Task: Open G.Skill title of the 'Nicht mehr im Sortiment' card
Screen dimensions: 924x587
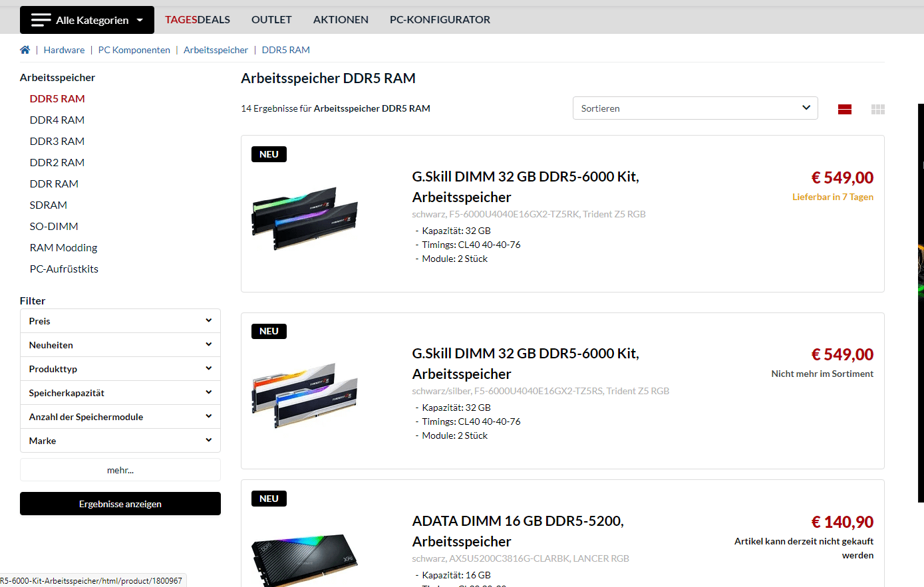Action: coord(526,364)
